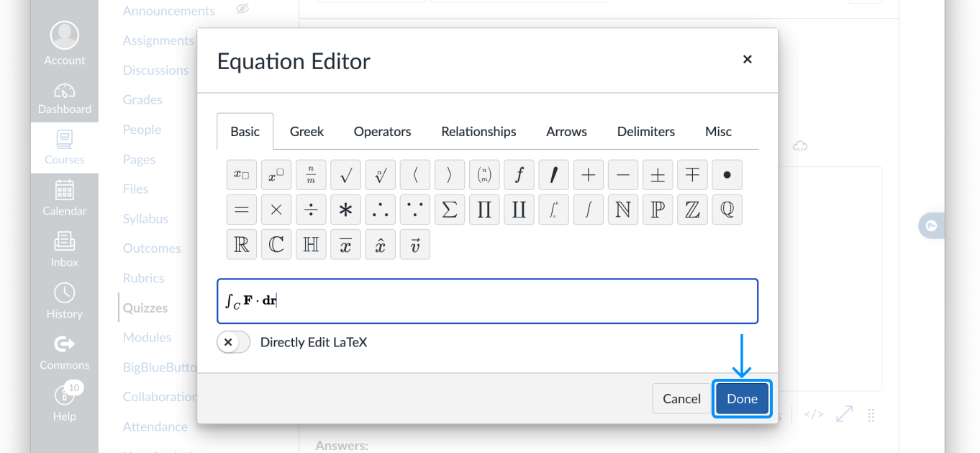Insert because symbol

pyautogui.click(x=415, y=210)
